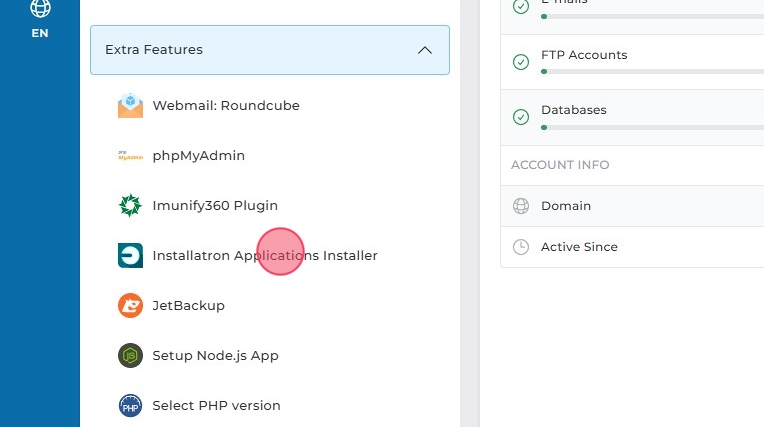Image resolution: width=764 pixels, height=427 pixels.
Task: Collapse the Extra Features chevron
Action: [x=425, y=50]
